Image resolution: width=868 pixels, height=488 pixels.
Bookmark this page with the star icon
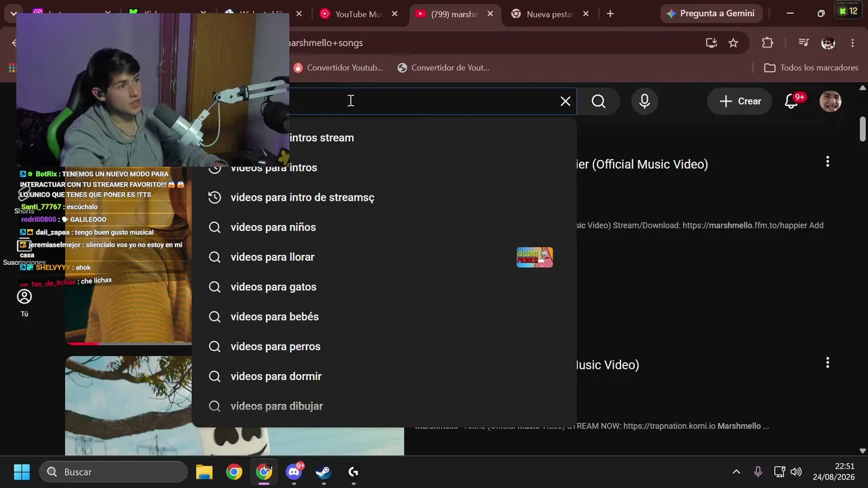coord(733,43)
